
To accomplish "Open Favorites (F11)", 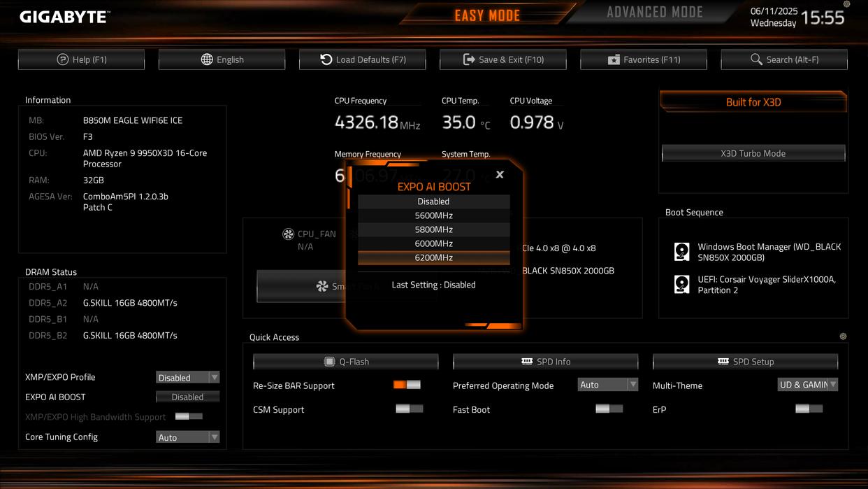I will click(x=643, y=59).
